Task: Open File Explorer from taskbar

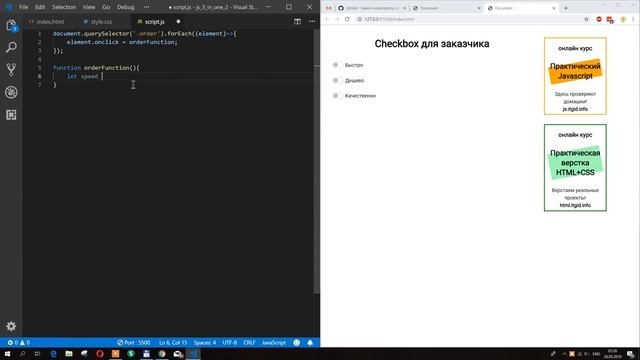Action: pyautogui.click(x=69, y=354)
